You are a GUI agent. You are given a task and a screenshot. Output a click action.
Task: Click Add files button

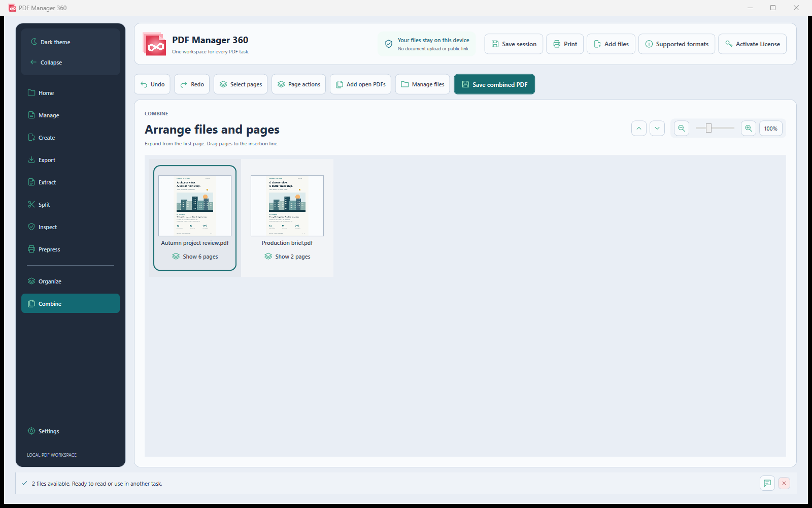[x=611, y=44]
